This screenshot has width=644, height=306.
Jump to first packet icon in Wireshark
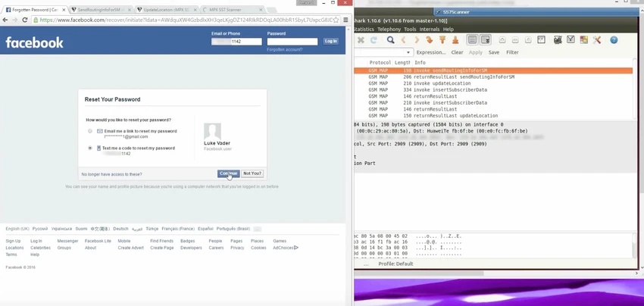click(x=442, y=40)
